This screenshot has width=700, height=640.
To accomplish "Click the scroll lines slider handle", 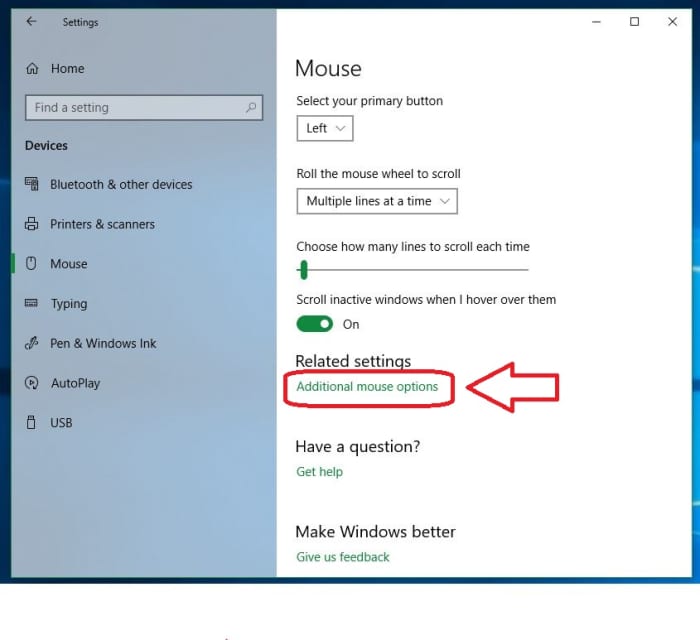I will click(304, 270).
